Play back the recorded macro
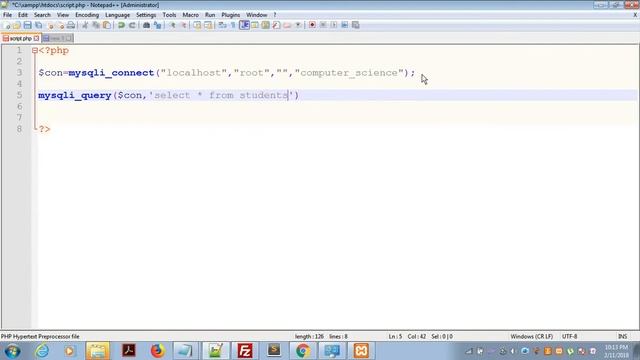Viewport: 640px width, 360px height. (334, 25)
